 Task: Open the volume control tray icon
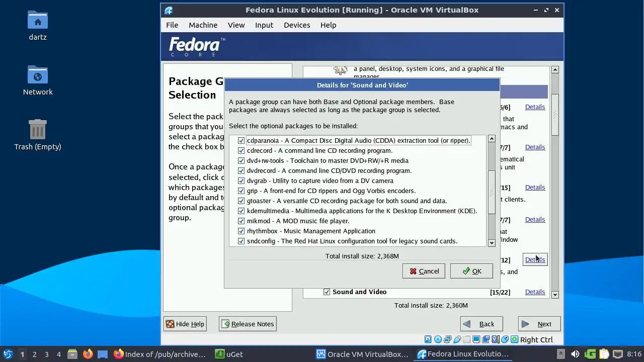[575, 354]
